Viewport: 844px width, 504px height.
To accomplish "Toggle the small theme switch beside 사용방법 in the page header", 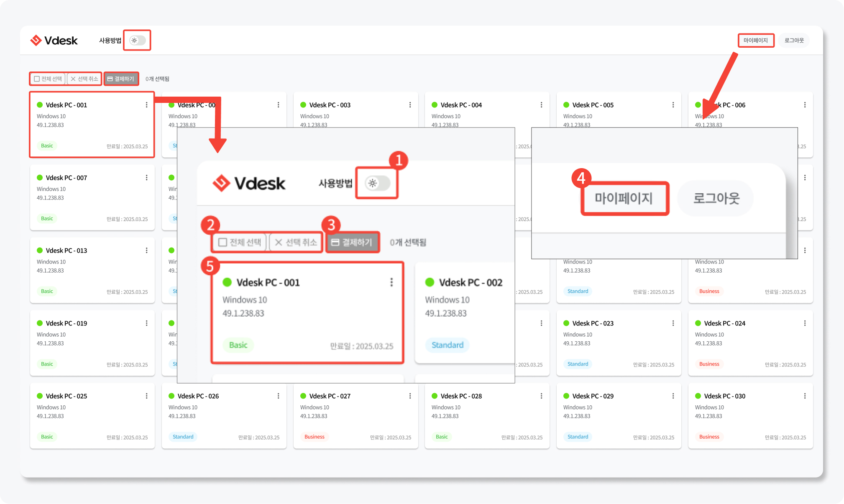I will pos(138,41).
